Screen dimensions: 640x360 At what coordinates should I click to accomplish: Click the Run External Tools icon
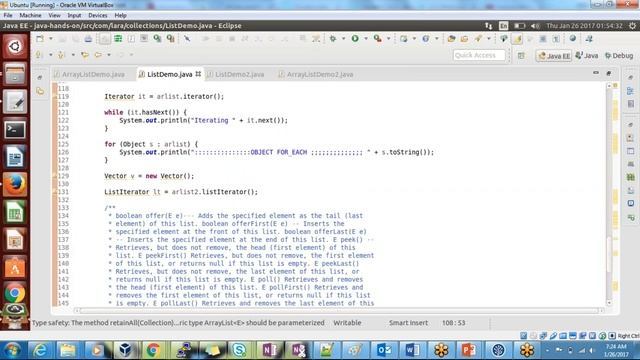(x=378, y=38)
